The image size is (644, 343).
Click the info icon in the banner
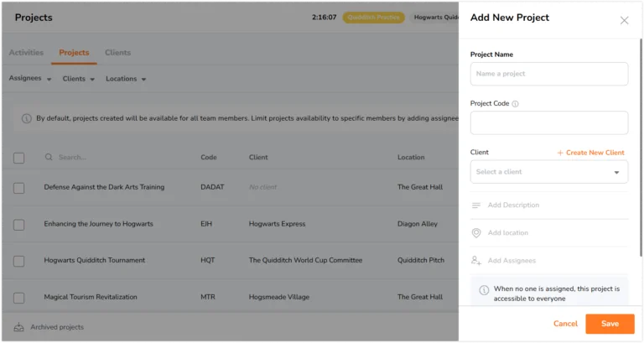tap(26, 119)
